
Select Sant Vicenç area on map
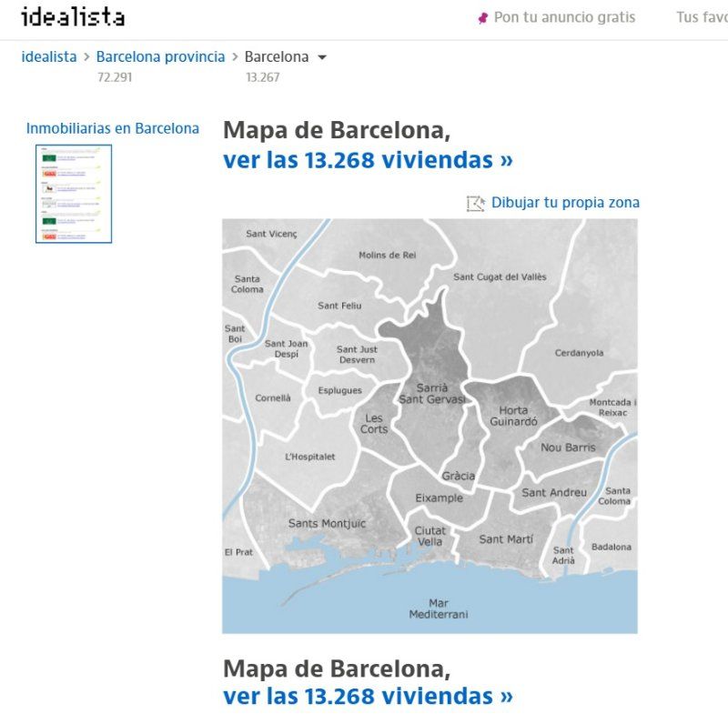point(271,234)
